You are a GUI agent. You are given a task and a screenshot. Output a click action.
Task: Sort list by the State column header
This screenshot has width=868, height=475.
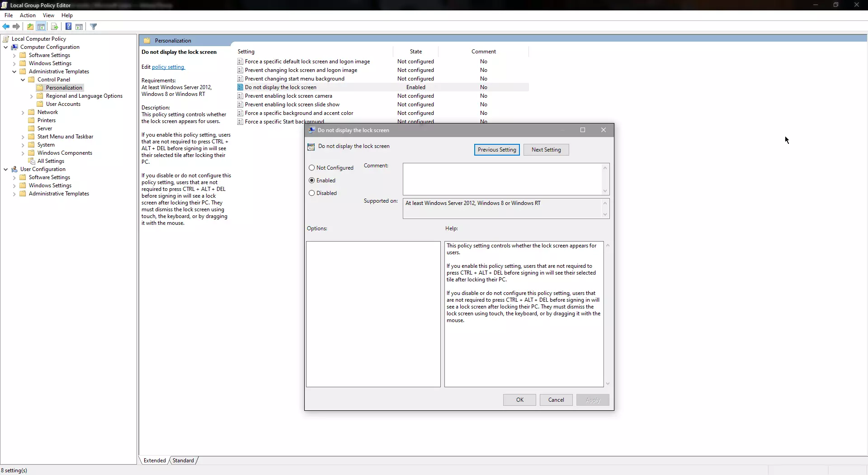pos(416,52)
